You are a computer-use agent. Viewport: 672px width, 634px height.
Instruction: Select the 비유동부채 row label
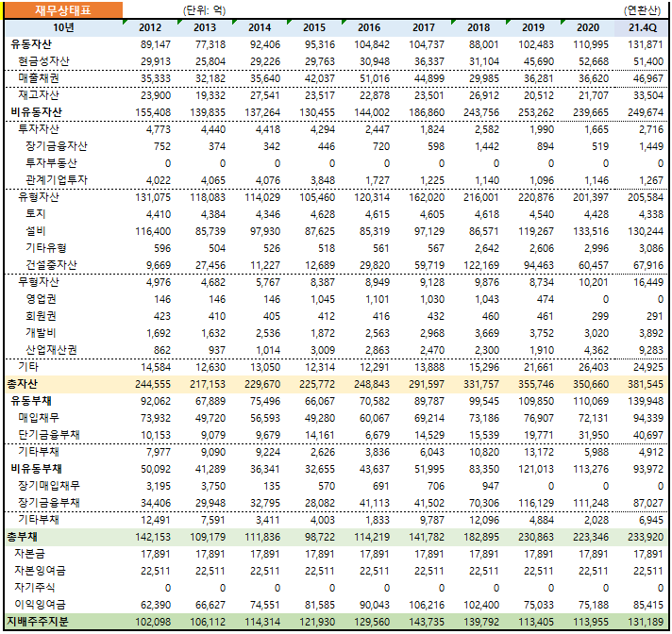tap(37, 469)
